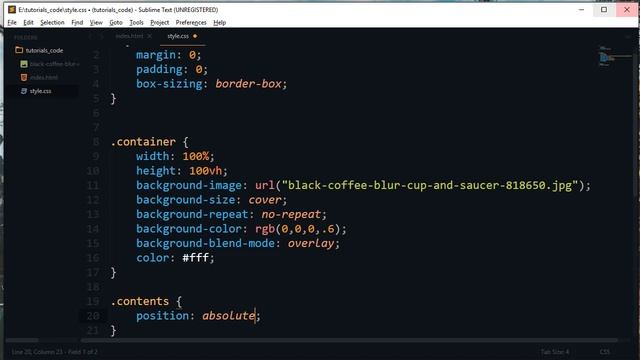
Task: Open the Tools menu
Action: pos(136,22)
